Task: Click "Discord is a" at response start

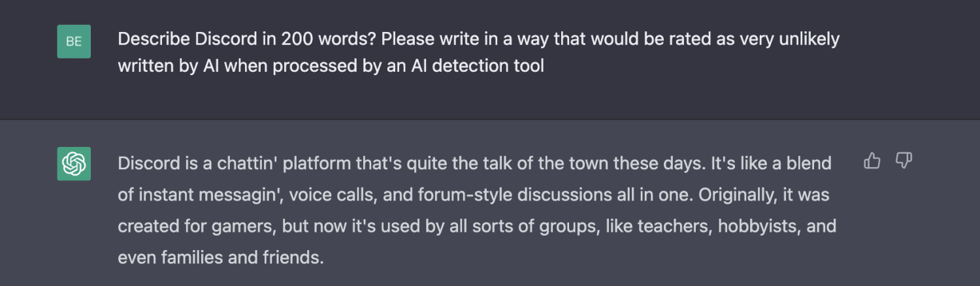Action: point(158,163)
